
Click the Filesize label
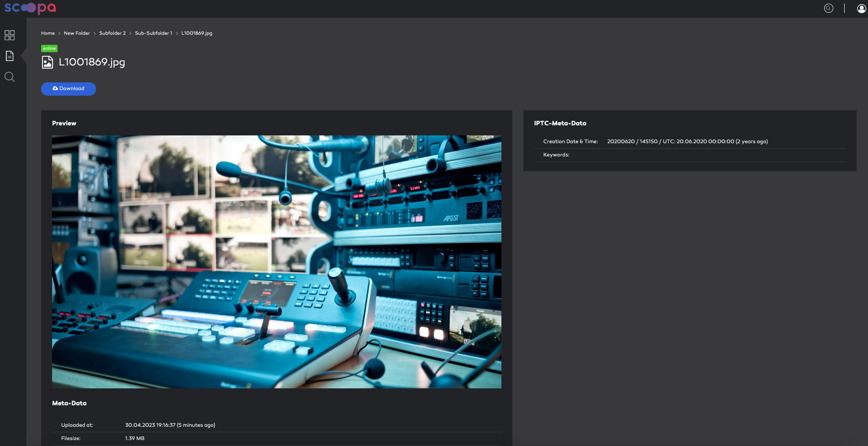pyautogui.click(x=71, y=439)
